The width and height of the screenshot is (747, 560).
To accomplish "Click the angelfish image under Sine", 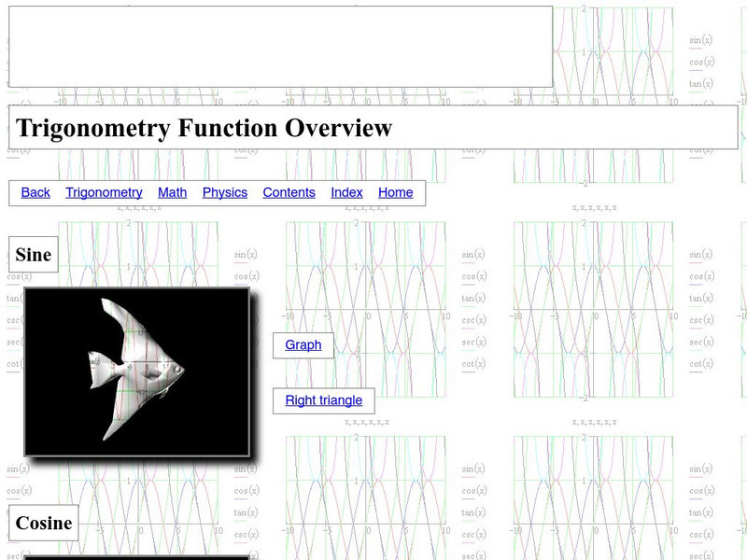I will (x=136, y=371).
